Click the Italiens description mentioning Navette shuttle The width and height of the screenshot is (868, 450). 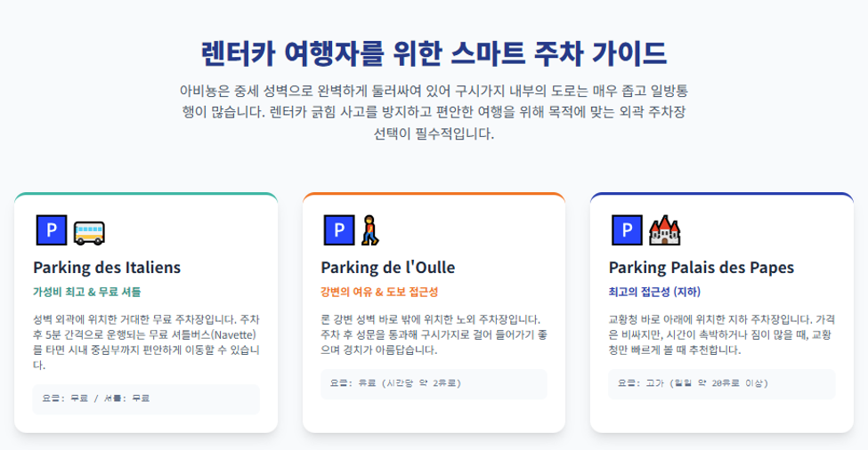point(146,342)
